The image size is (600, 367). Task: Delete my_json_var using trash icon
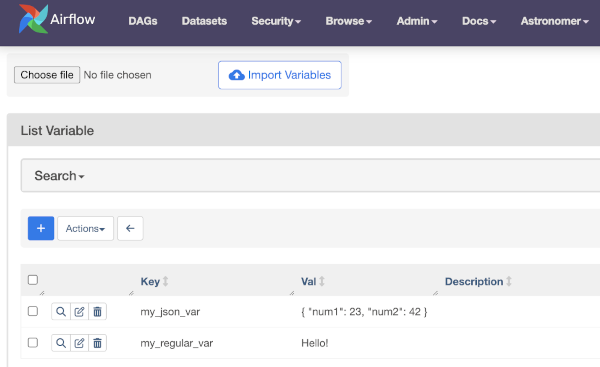pos(98,312)
